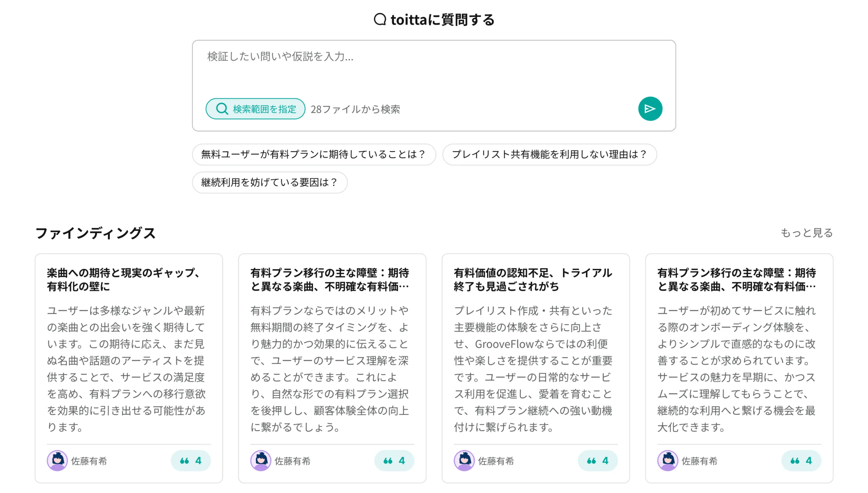Screen dimensions: 868x493
Task: Select suggestion 無料ユーザーが有料プランに期待していることは？
Action: (x=314, y=155)
